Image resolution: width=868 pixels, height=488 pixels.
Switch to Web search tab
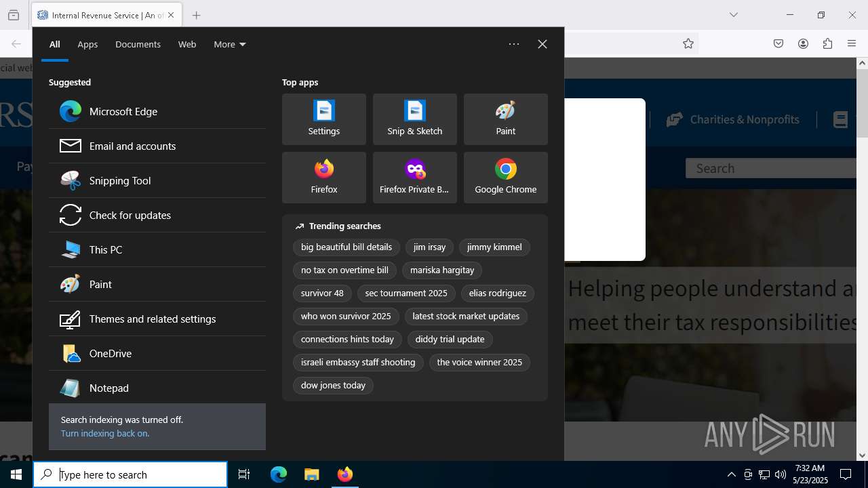pyautogui.click(x=187, y=44)
